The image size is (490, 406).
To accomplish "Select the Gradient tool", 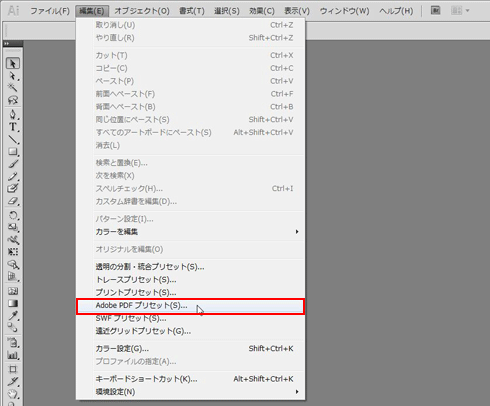I will coord(13,303).
